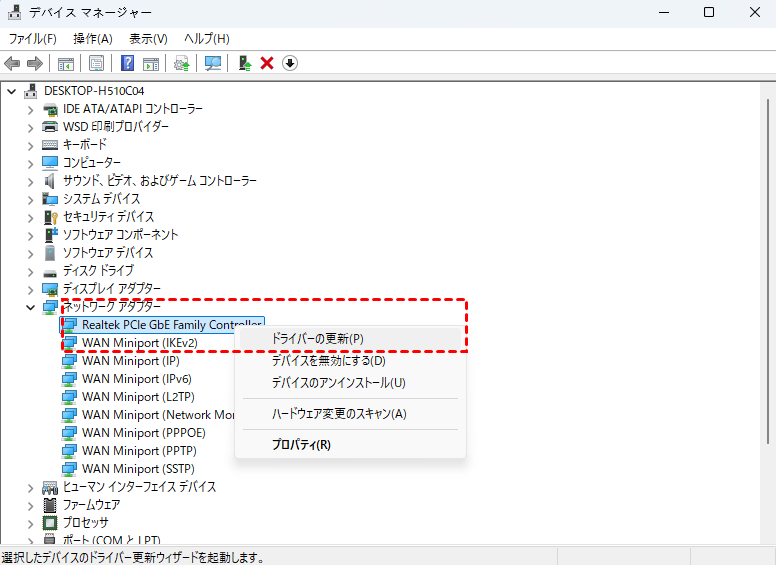This screenshot has width=776, height=565.
Task: Click the black down-arrow circle toolbar icon
Action: (x=290, y=63)
